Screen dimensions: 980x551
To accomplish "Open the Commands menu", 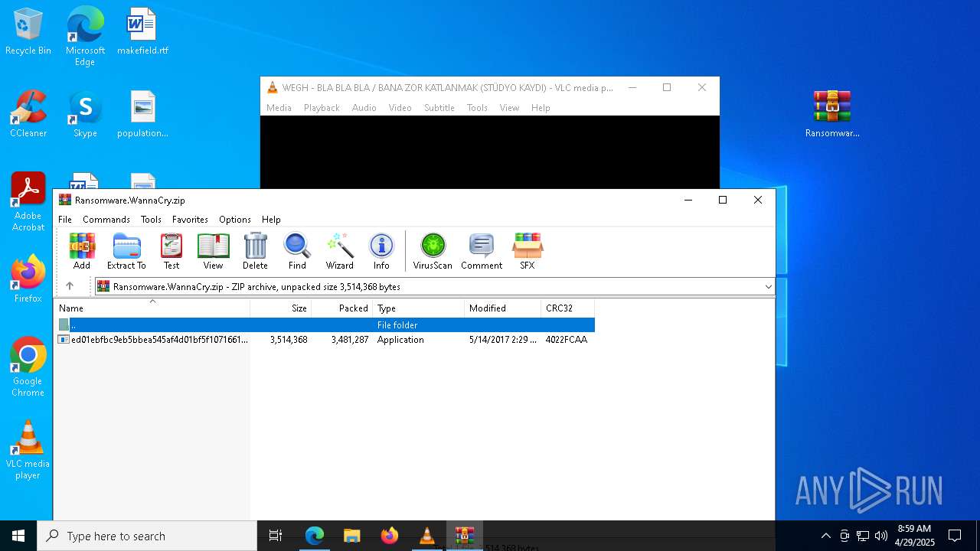I will 106,220.
